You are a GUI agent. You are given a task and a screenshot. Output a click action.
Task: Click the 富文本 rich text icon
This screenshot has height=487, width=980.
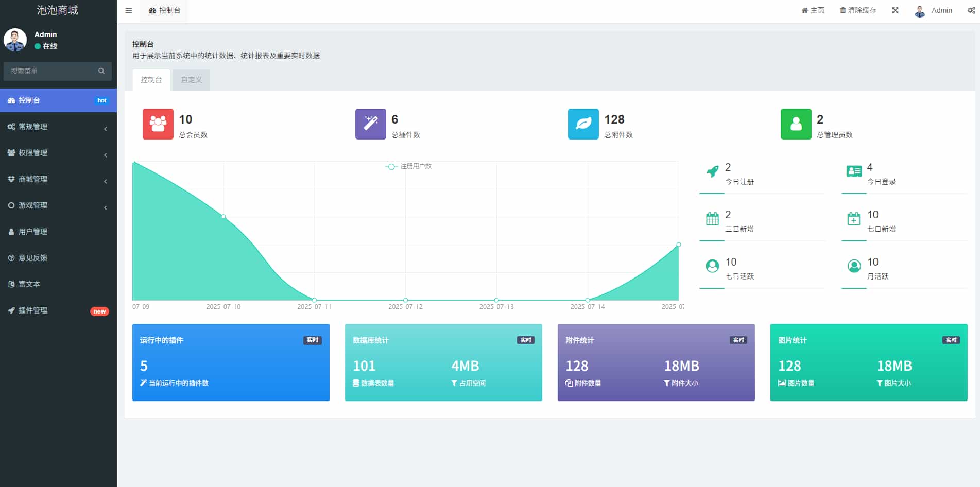11,284
